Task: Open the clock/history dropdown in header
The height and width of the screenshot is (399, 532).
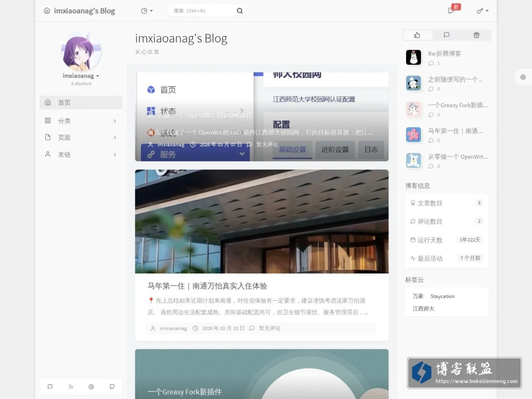Action: (x=147, y=11)
